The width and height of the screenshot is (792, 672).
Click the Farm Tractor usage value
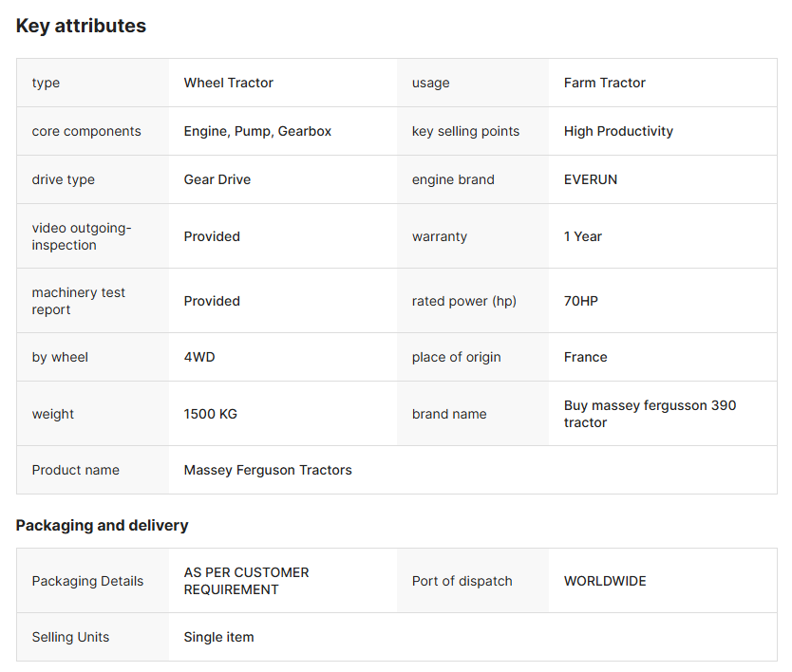point(605,83)
